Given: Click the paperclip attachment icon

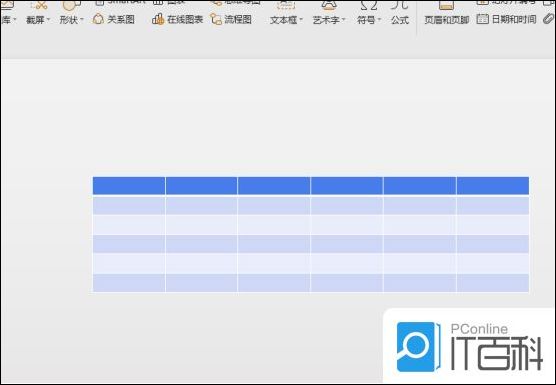Looking at the screenshot, I should (x=549, y=19).
